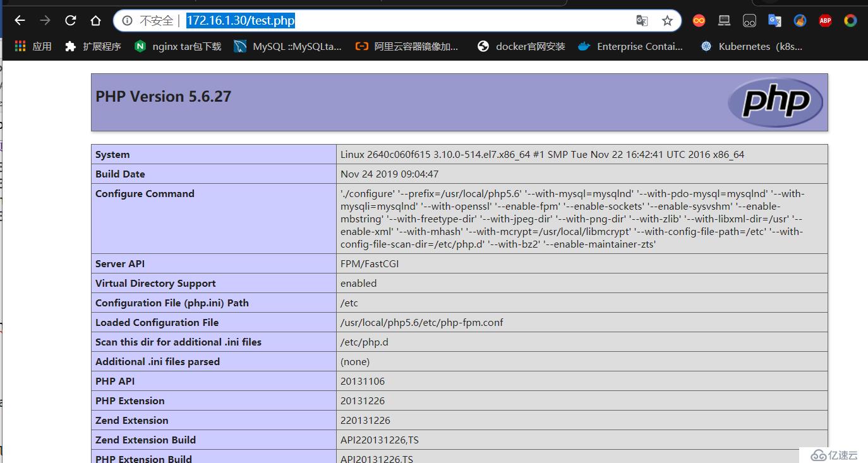
Task: Open the ABP Adblock Plus extension
Action: pos(825,21)
